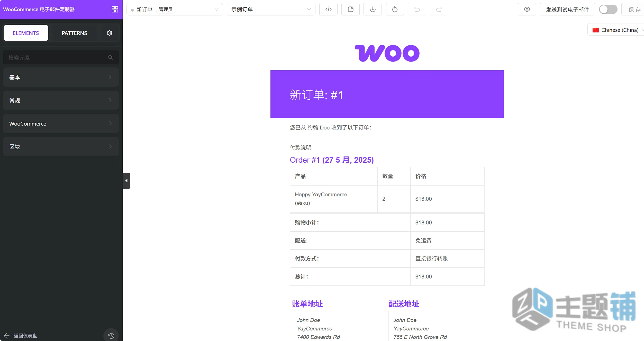Click the China flag icon

click(x=595, y=30)
